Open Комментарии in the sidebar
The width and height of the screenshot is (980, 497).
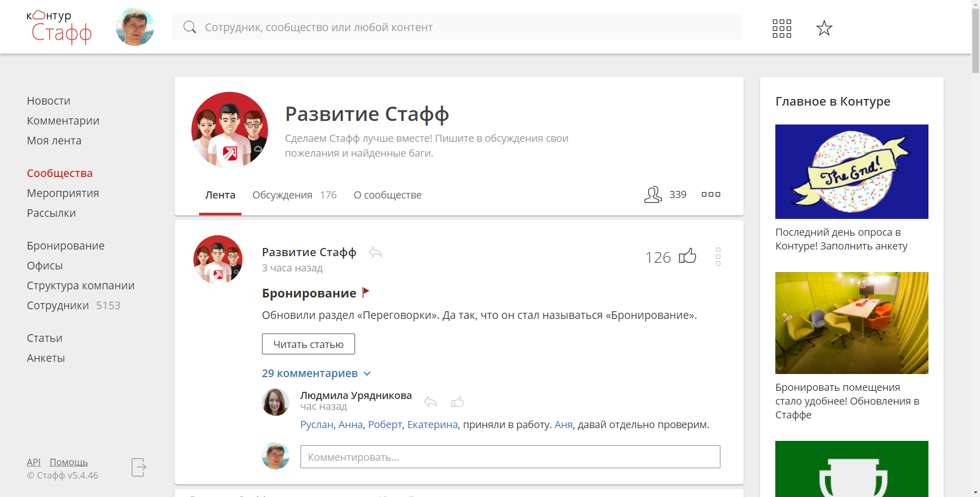click(x=63, y=121)
